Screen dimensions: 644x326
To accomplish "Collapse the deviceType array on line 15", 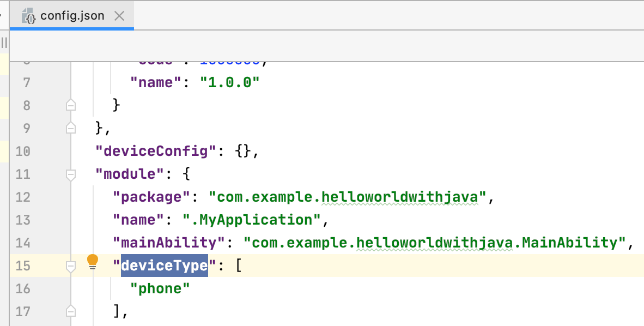I will [71, 267].
